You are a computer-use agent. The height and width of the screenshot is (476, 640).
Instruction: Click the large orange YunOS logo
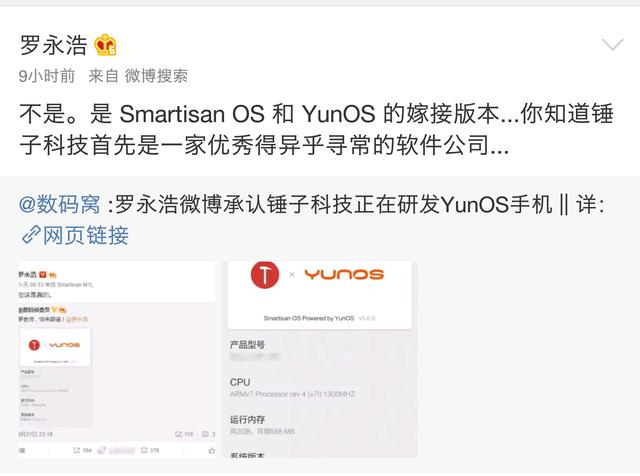tap(344, 274)
